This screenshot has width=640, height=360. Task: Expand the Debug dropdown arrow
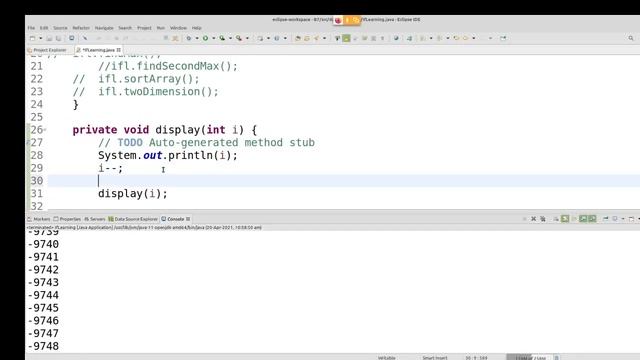pos(197,38)
